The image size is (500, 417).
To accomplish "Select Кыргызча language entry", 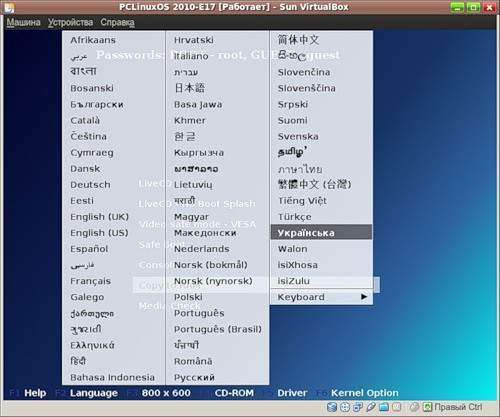I will (x=199, y=153).
